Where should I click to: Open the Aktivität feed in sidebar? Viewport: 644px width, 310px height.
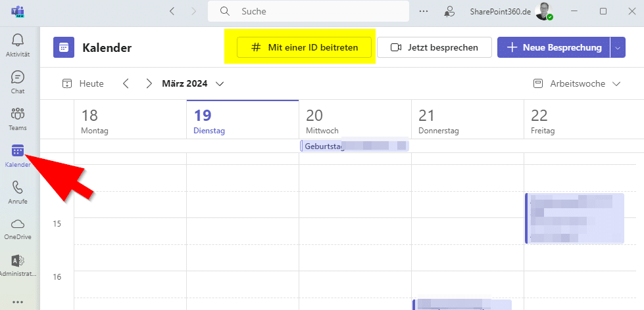pyautogui.click(x=18, y=45)
